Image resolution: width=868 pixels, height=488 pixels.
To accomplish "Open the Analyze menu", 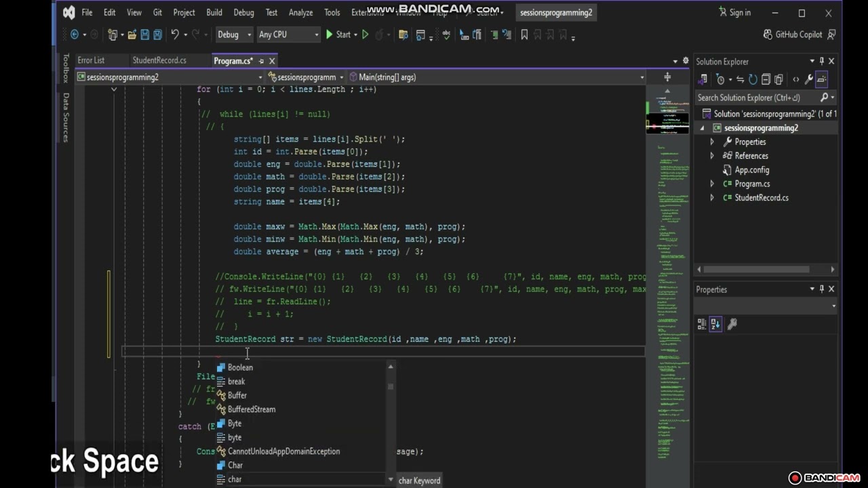I will point(300,12).
